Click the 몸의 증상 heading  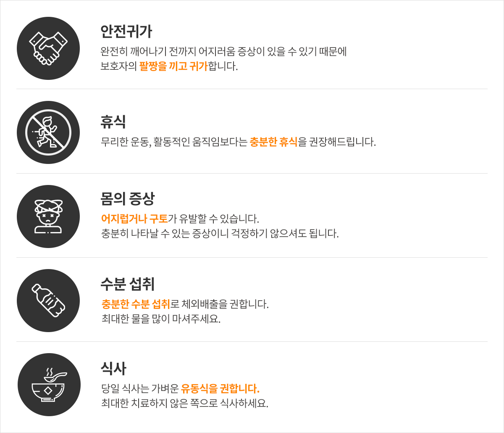pyautogui.click(x=128, y=198)
